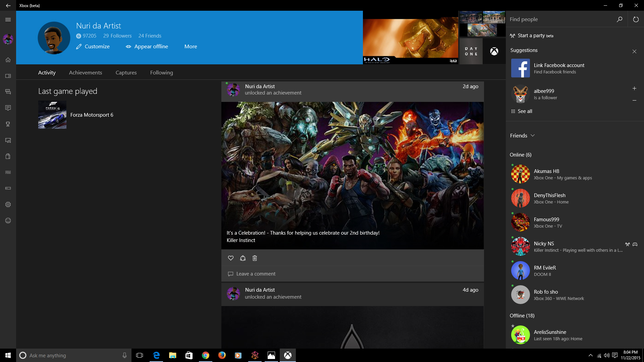Switch to the Achievements tab
Image resolution: width=644 pixels, height=362 pixels.
[x=86, y=72]
